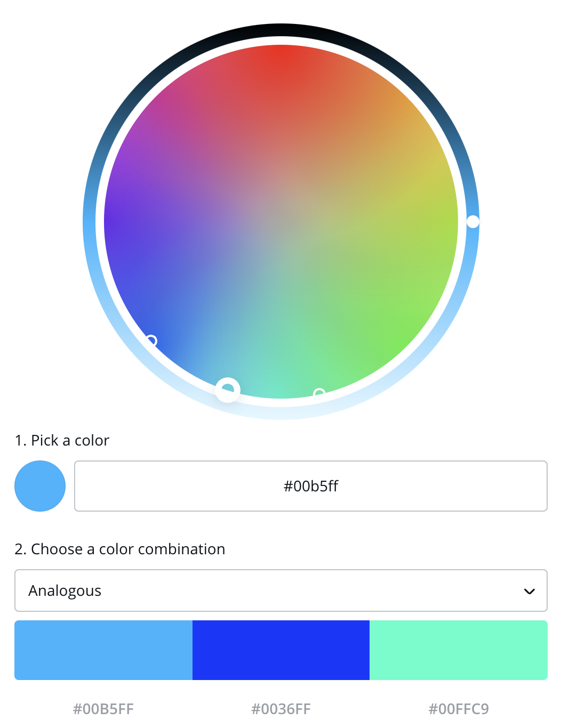Select the deep blue middle palette swatch

[281, 650]
